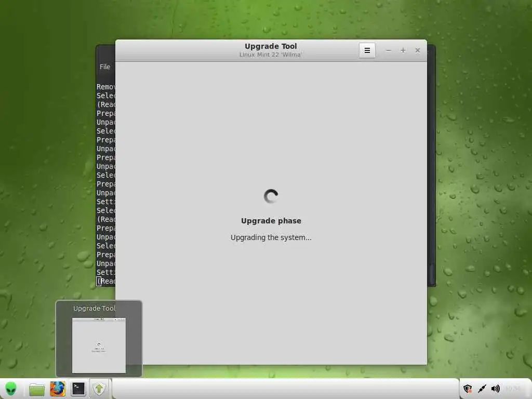Viewport: 532px width, 399px height.
Task: Select the Upgrade Tool taskbar icon
Action: (99, 389)
